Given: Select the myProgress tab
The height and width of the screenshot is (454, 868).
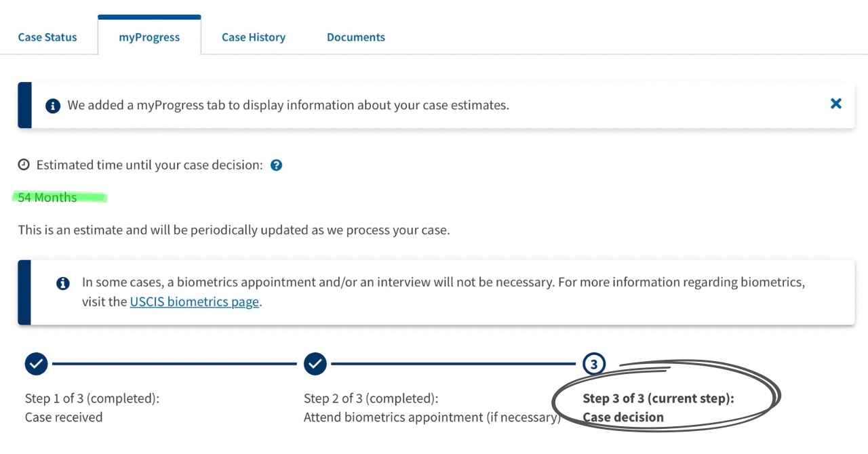Looking at the screenshot, I should click(149, 37).
